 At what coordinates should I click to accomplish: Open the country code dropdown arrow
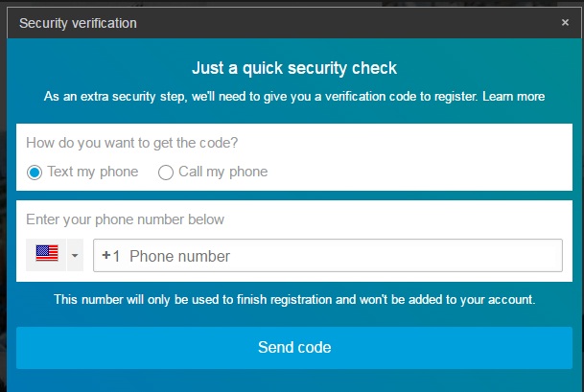pos(74,255)
